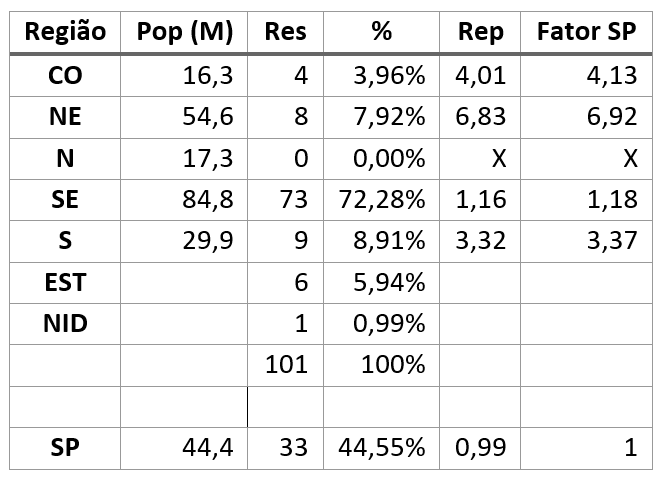Click the % column header
Image resolution: width=663 pixels, height=479 pixels.
381,32
